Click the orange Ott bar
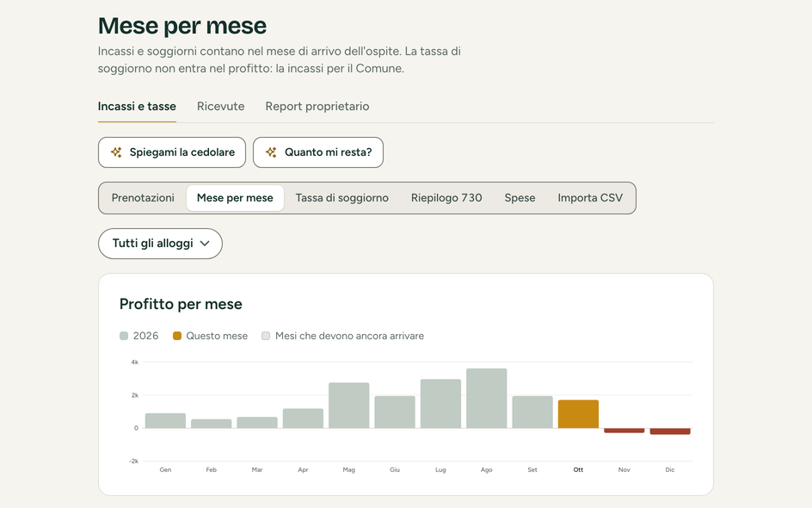 pos(578,414)
